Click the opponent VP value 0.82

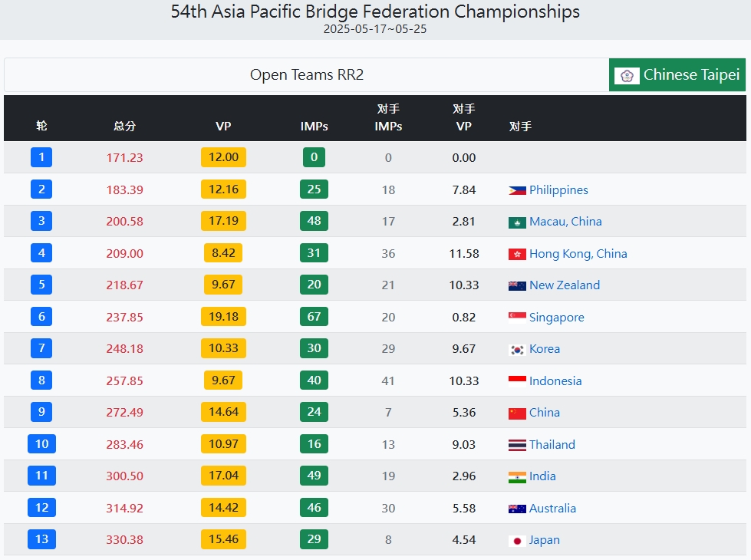coord(464,317)
